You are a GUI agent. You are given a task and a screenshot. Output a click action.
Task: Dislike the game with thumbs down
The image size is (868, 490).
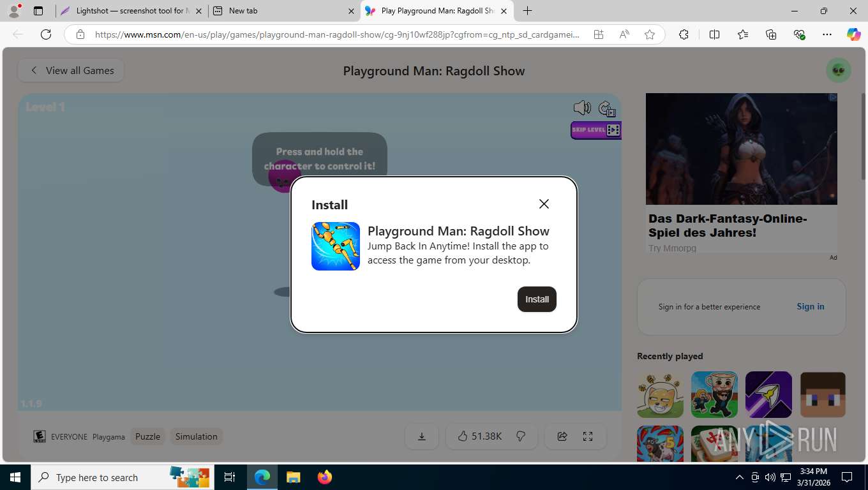click(521, 436)
